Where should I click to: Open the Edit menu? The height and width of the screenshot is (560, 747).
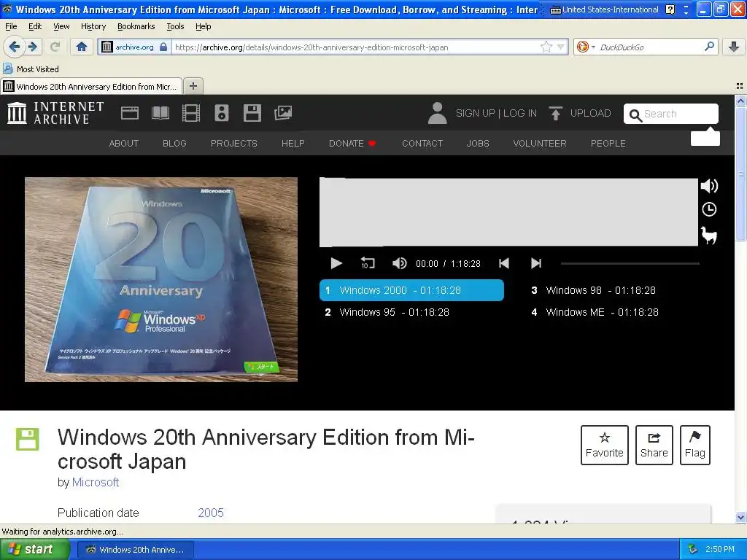[x=35, y=26]
